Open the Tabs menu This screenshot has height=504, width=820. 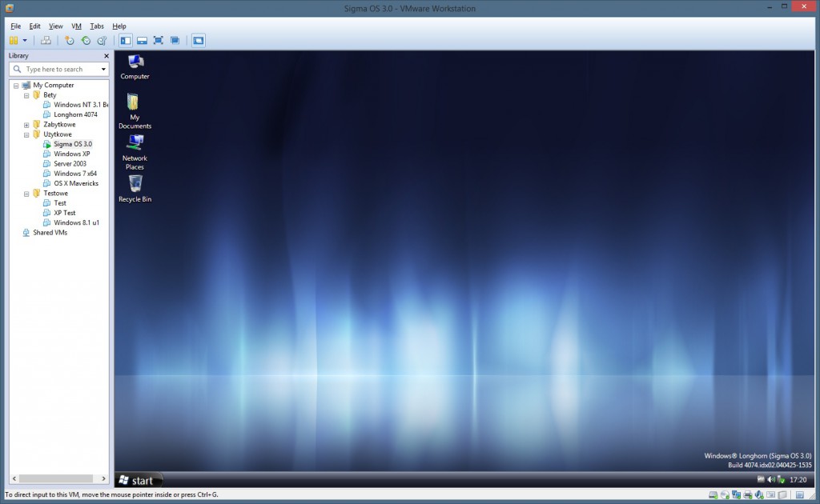[x=97, y=26]
